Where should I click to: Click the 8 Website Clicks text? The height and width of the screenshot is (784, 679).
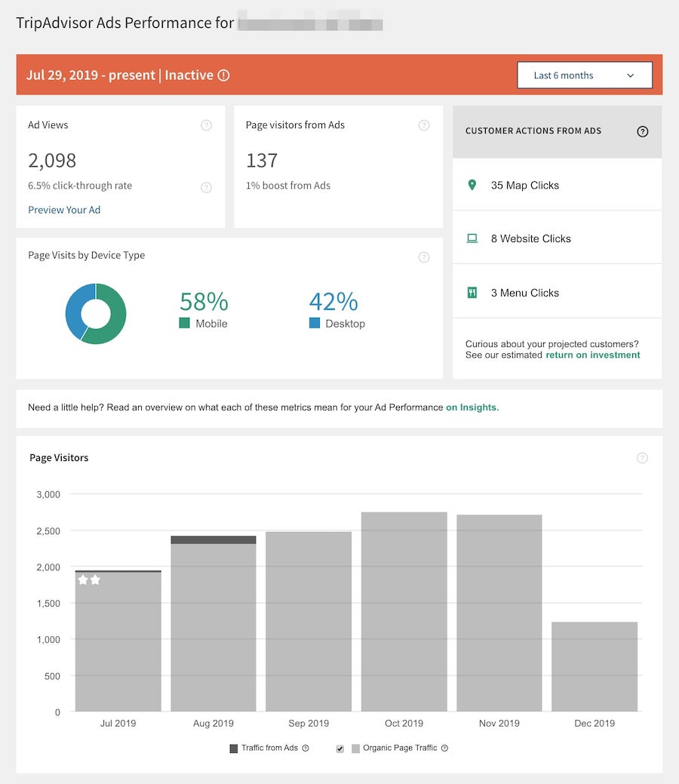[x=531, y=239]
